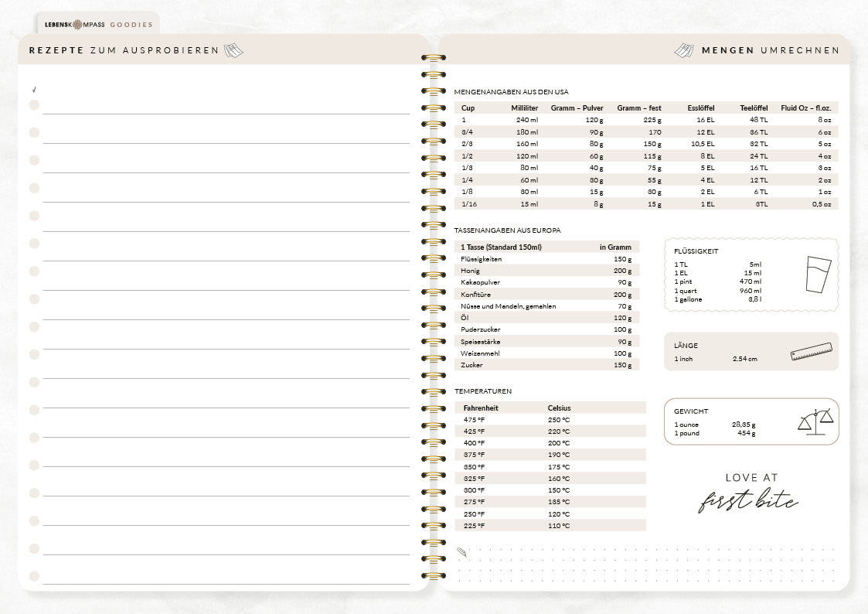The width and height of the screenshot is (868, 614).
Task: Click the Fahrenheit column header
Action: pos(481,408)
